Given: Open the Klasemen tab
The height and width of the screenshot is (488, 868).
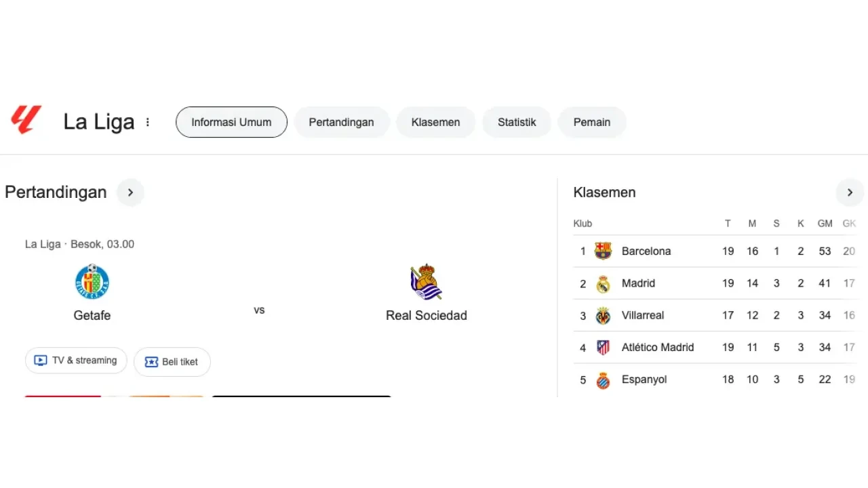Looking at the screenshot, I should [435, 123].
